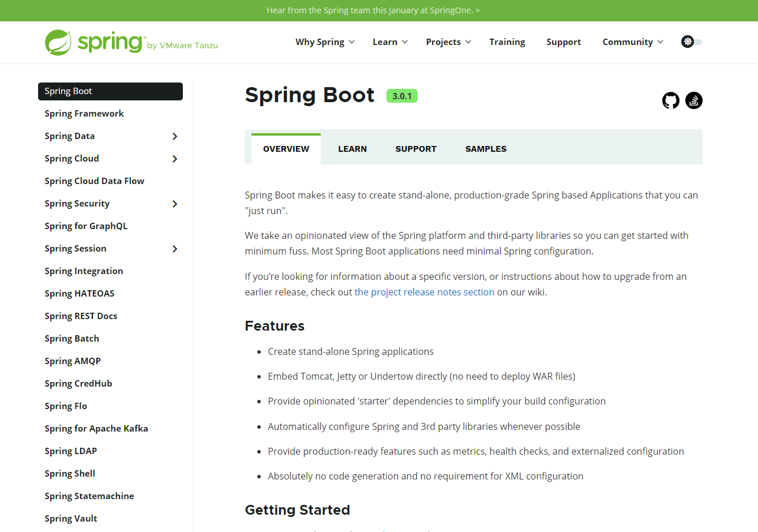The image size is (758, 532).
Task: Switch to the SUPPORT tab
Action: click(x=416, y=149)
